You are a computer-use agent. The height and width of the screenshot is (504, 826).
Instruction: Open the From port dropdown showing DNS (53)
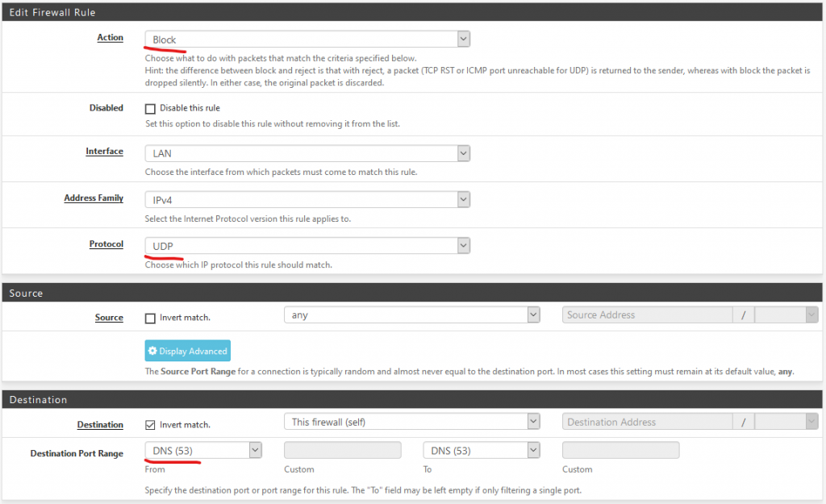pos(203,450)
